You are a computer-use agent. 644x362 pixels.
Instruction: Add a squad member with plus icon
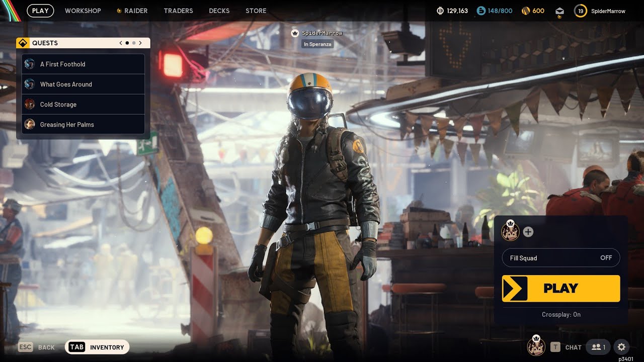(x=528, y=232)
